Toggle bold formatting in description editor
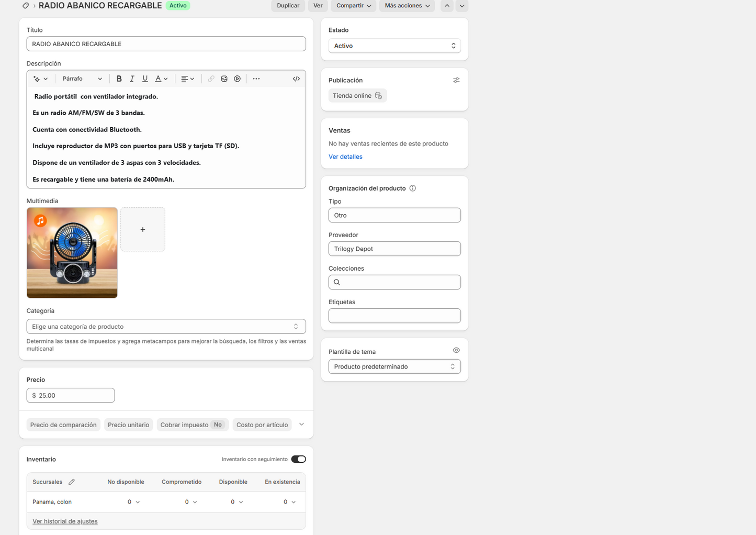Image resolution: width=756 pixels, height=535 pixels. (119, 79)
